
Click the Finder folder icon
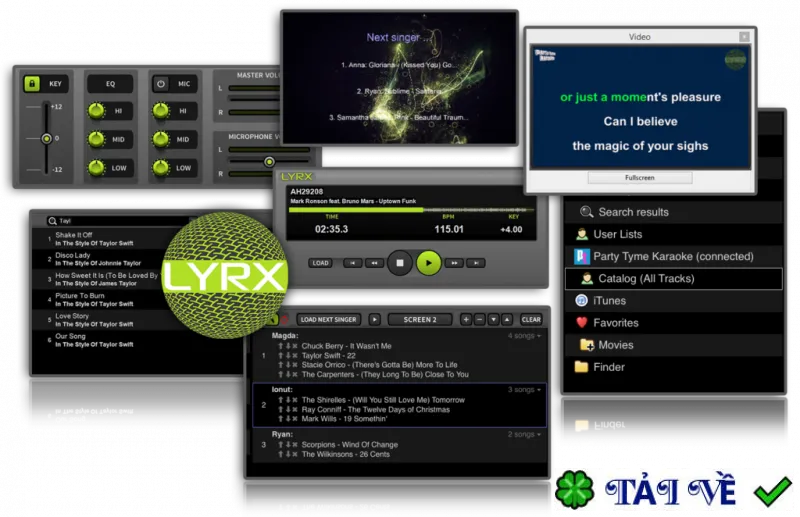pyautogui.click(x=582, y=367)
